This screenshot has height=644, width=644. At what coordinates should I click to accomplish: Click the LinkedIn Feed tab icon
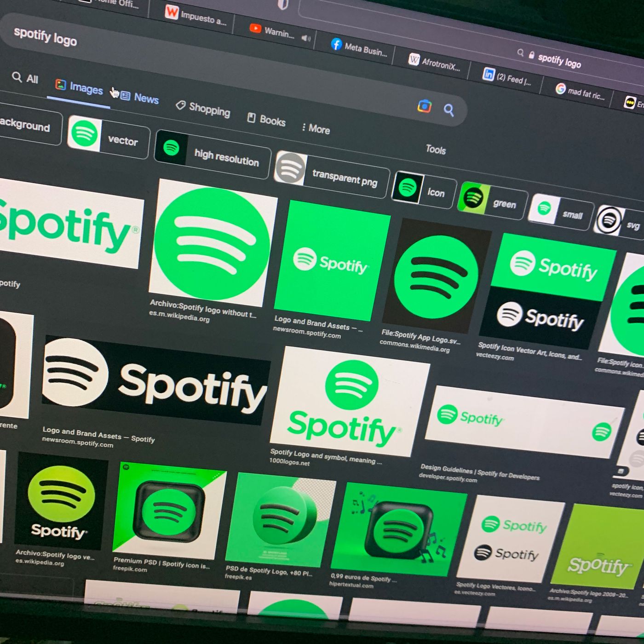click(488, 74)
